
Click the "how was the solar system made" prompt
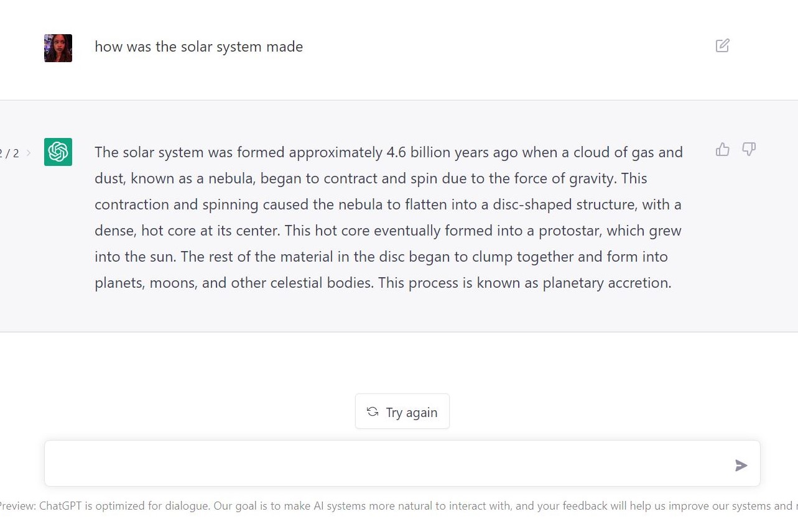[198, 47]
